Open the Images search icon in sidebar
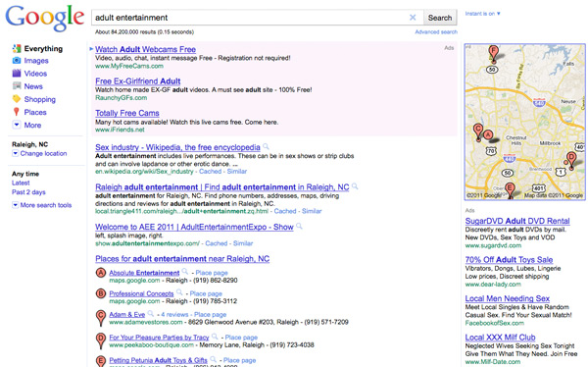 [17, 61]
